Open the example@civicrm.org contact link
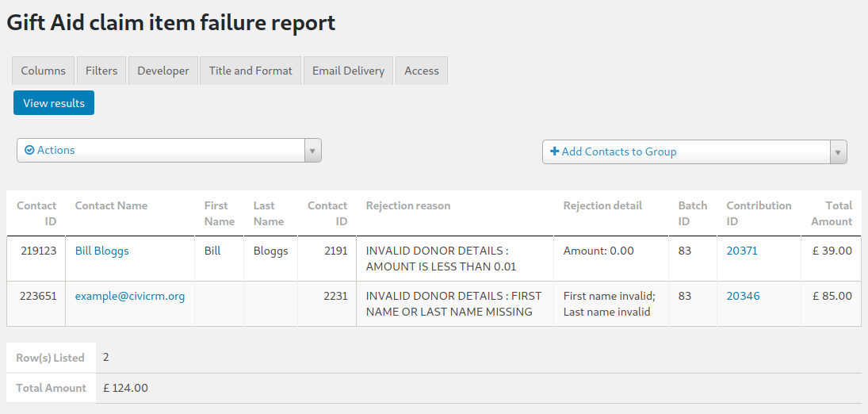Viewport: 868px width, 414px height. tap(130, 296)
